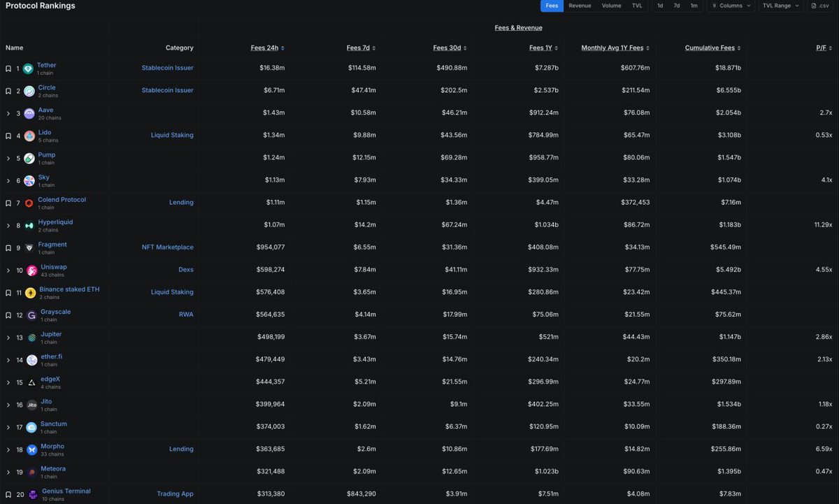Click the Meteora logo icon
839x504 pixels.
click(32, 473)
